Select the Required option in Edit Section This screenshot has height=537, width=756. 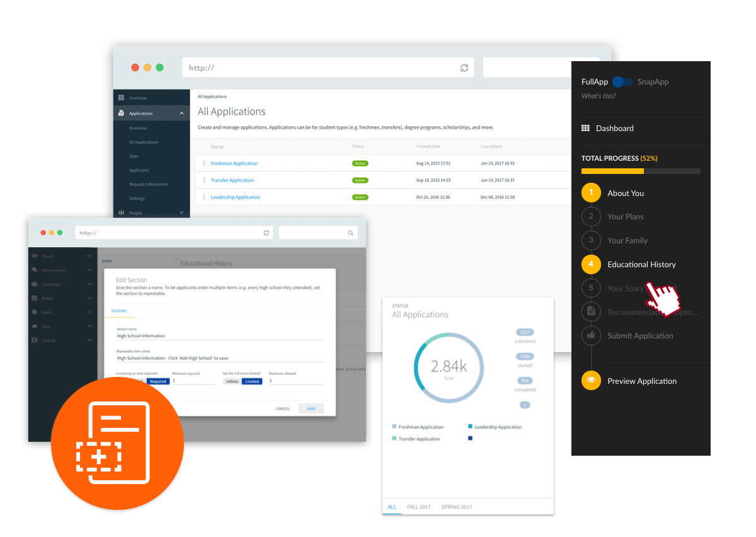click(157, 381)
